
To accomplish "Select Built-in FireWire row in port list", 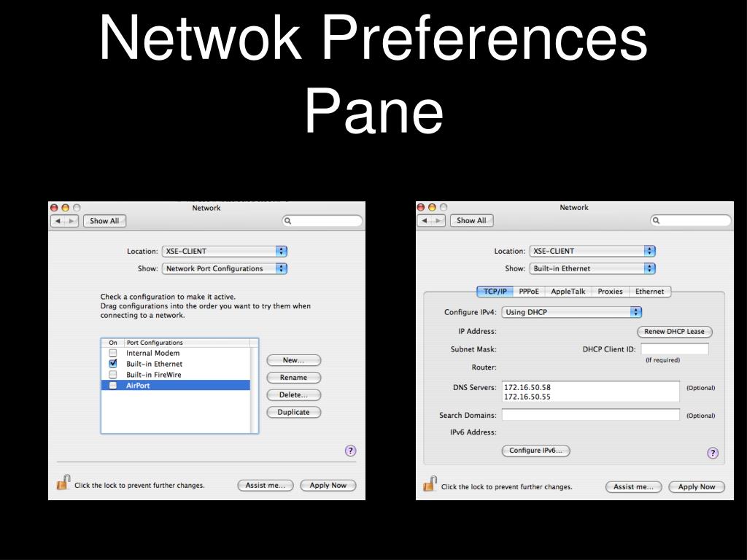I will click(x=176, y=374).
